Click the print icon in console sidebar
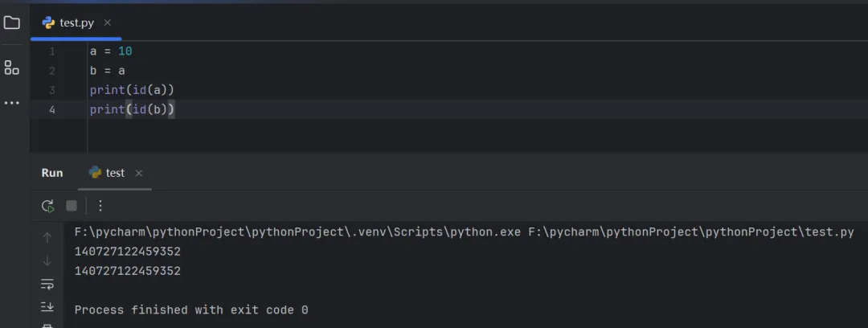The image size is (868, 328). [x=47, y=325]
